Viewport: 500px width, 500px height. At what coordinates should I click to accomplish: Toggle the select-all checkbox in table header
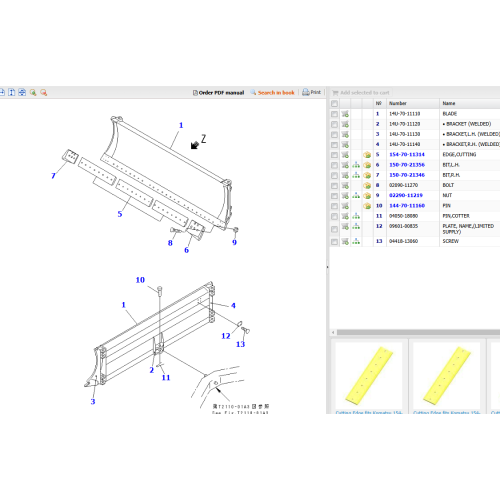pyautogui.click(x=334, y=104)
